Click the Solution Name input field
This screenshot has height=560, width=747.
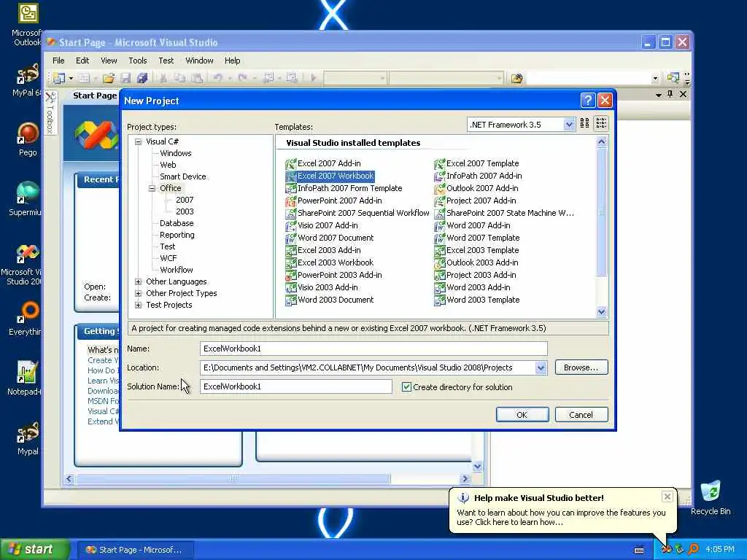pyautogui.click(x=296, y=386)
